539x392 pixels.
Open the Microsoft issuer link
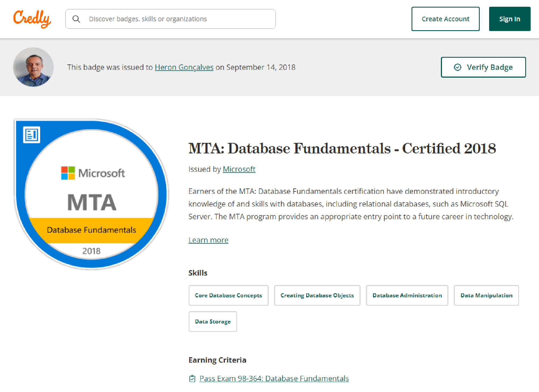coord(239,169)
